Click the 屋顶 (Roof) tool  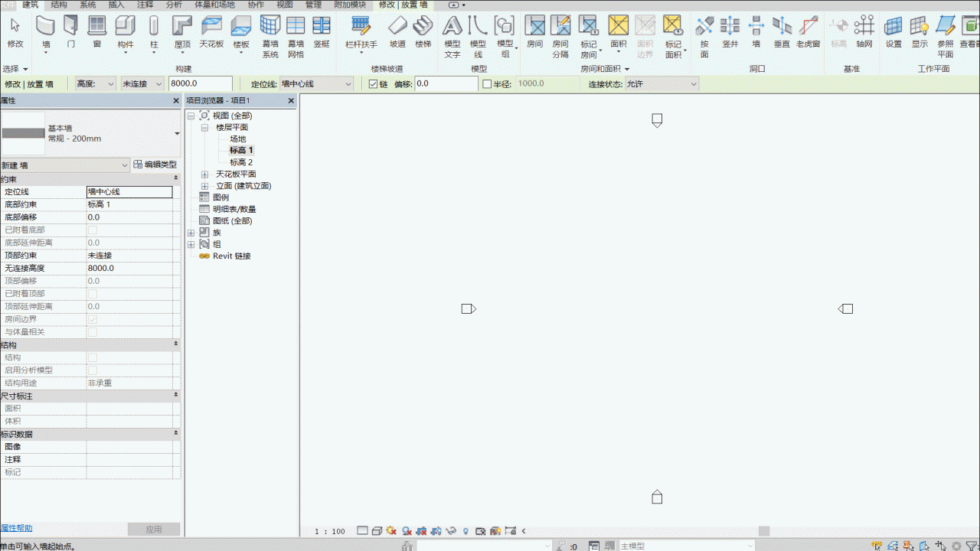pos(182,32)
